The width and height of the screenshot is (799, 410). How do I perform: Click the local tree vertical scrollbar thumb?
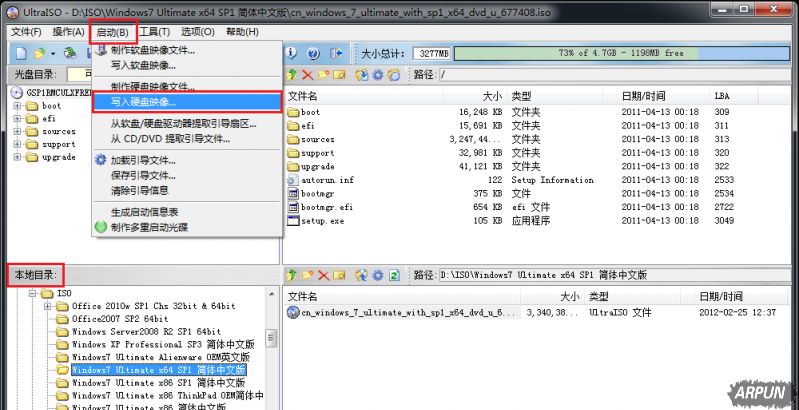point(272,338)
